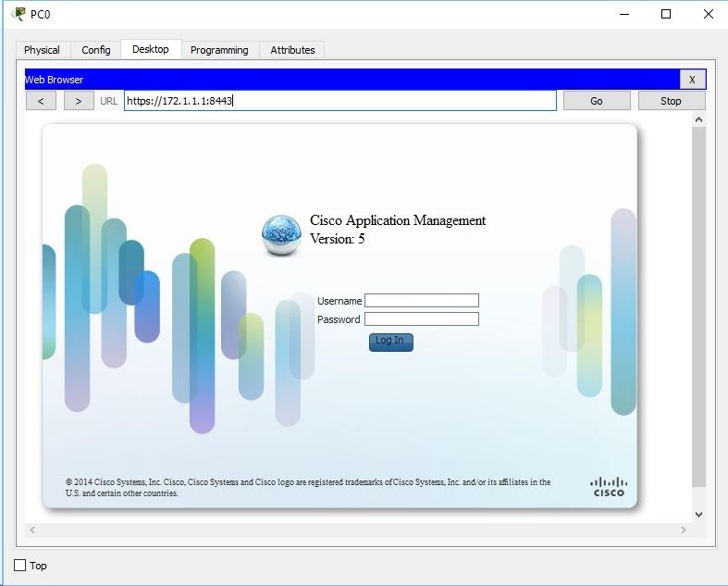The width and height of the screenshot is (728, 586).
Task: Go forward using the > browser button
Action: coord(79,101)
